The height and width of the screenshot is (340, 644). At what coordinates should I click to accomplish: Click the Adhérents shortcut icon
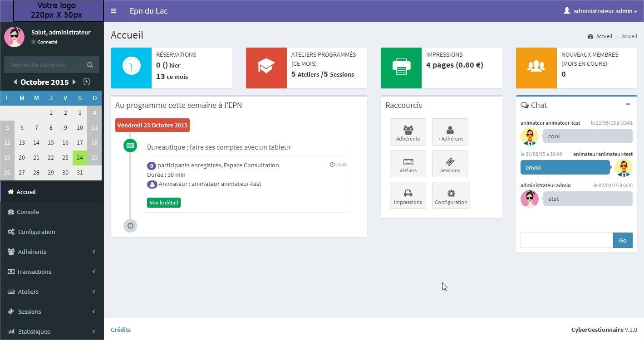click(x=408, y=132)
